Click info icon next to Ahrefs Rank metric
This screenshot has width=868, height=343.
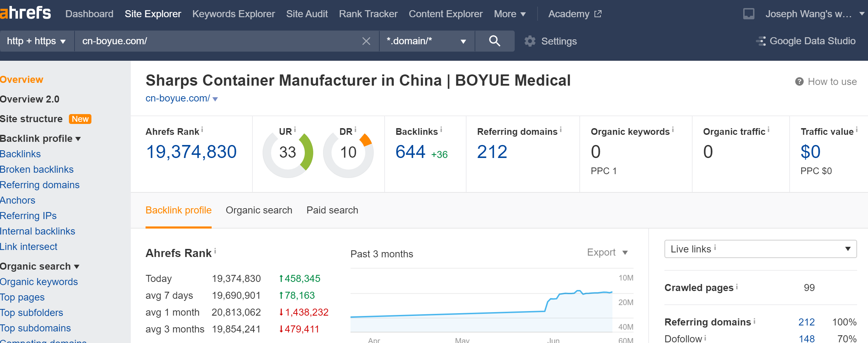click(x=202, y=130)
